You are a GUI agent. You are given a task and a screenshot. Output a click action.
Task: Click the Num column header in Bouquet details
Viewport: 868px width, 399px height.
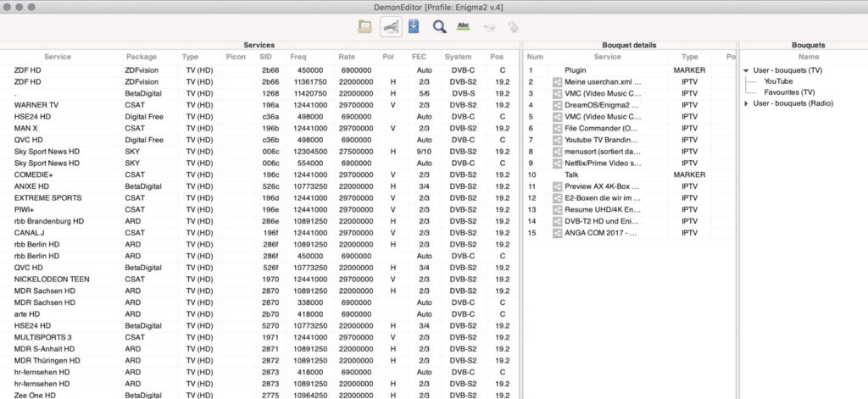[535, 57]
